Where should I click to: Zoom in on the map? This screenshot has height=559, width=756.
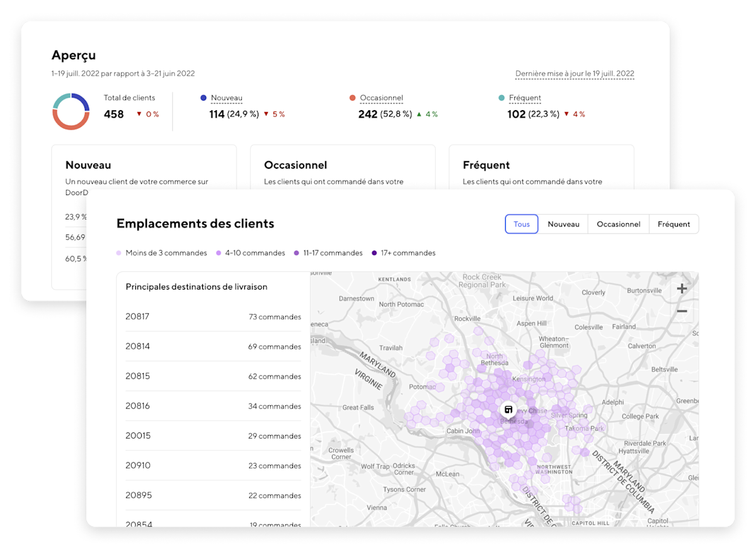click(x=682, y=288)
